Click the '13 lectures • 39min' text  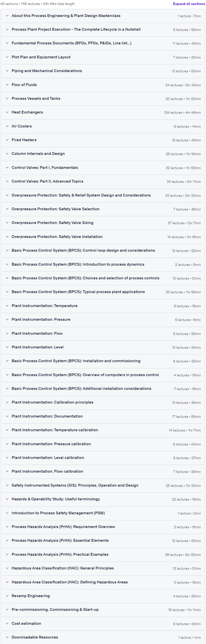click(x=186, y=403)
